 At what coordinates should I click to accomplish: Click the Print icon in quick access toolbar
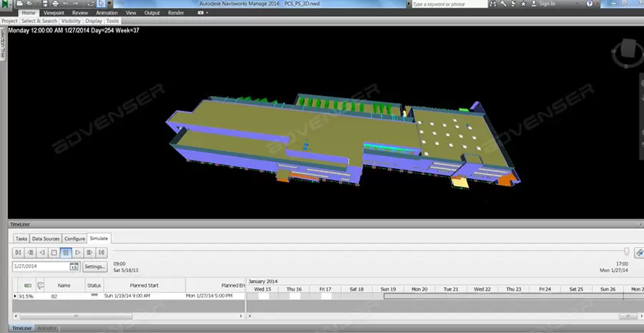(x=55, y=4)
